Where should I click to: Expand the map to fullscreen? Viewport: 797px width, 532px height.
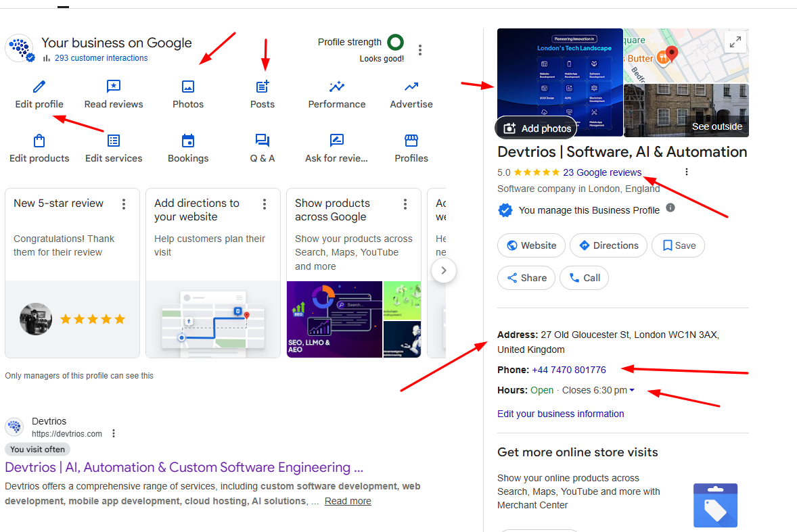tap(735, 41)
